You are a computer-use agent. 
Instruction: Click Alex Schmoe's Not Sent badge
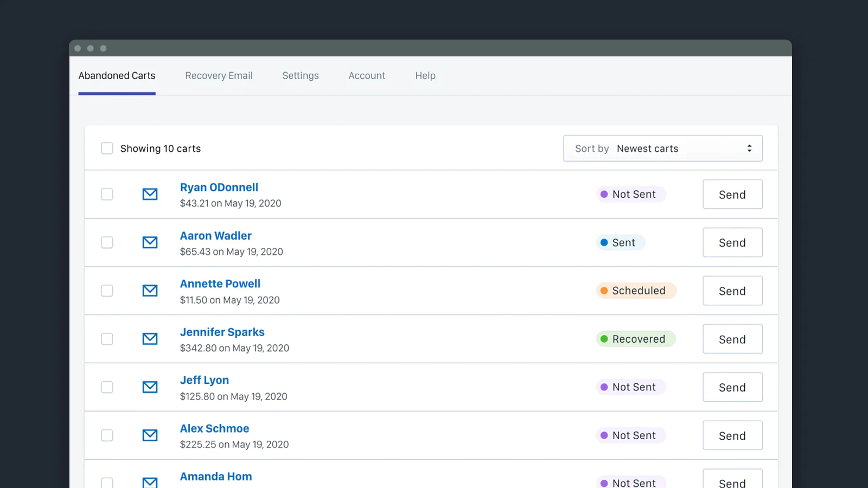(x=631, y=435)
